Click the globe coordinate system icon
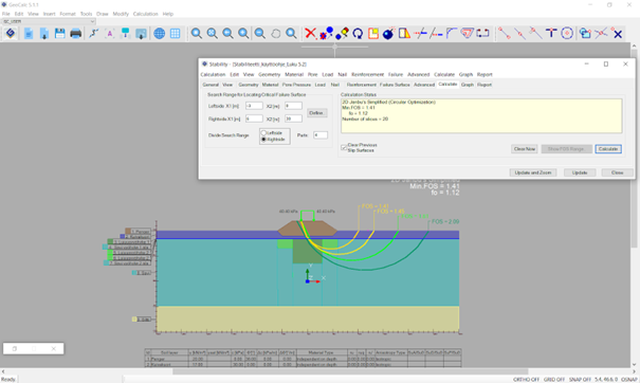The image size is (640, 383). pyautogui.click(x=159, y=33)
